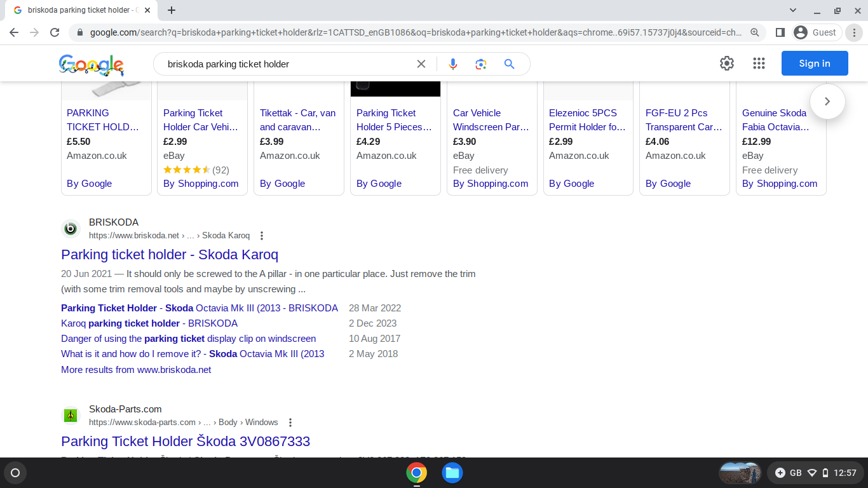Click the forward navigation arrow
The width and height of the screenshot is (868, 488).
34,32
